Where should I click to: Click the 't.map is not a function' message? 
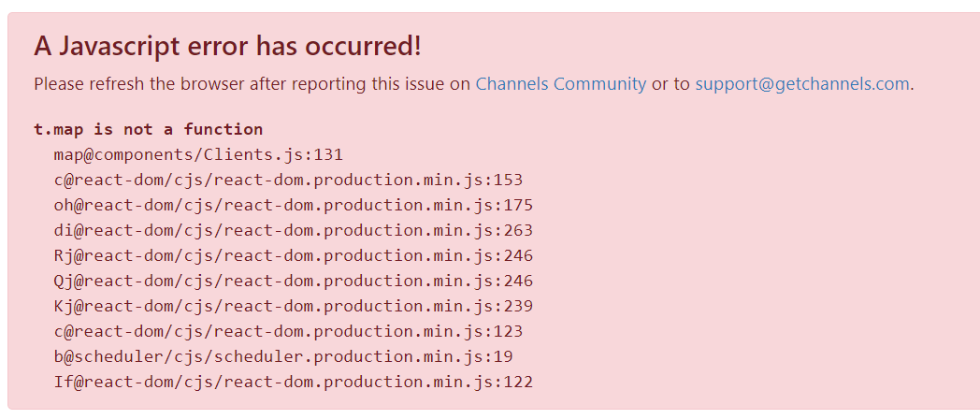click(x=148, y=129)
